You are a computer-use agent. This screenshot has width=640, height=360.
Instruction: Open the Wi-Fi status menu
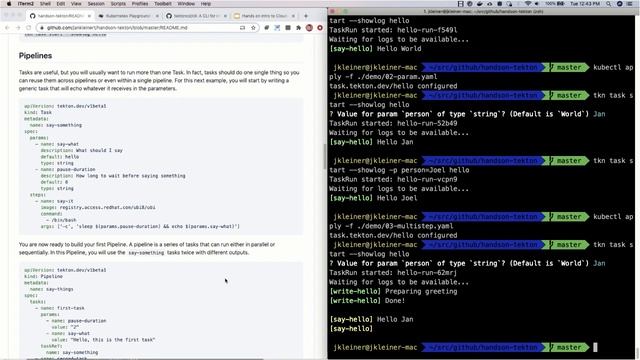click(x=528, y=4)
